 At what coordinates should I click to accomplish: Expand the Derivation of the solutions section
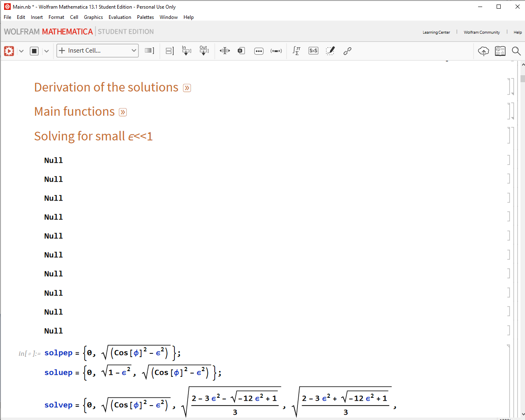point(187,88)
